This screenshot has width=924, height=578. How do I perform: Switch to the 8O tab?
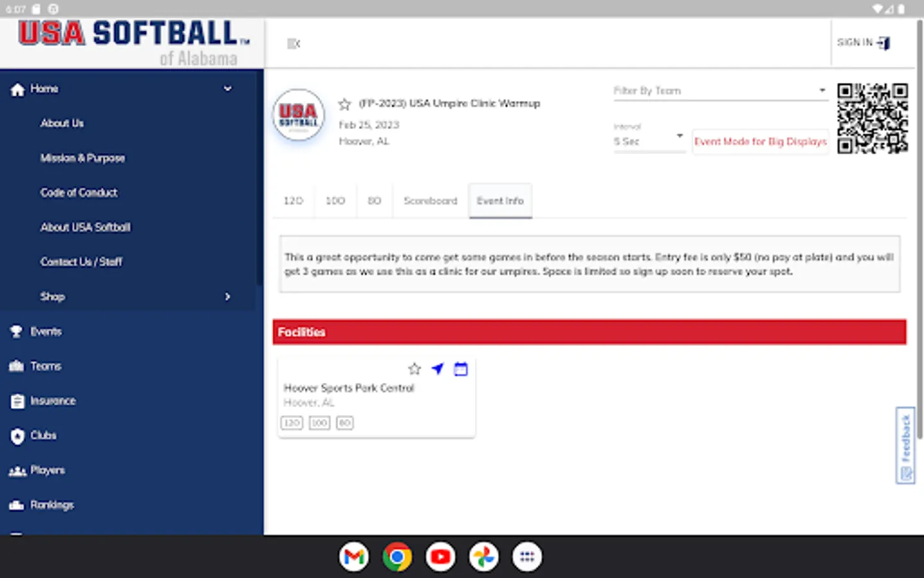tap(374, 201)
